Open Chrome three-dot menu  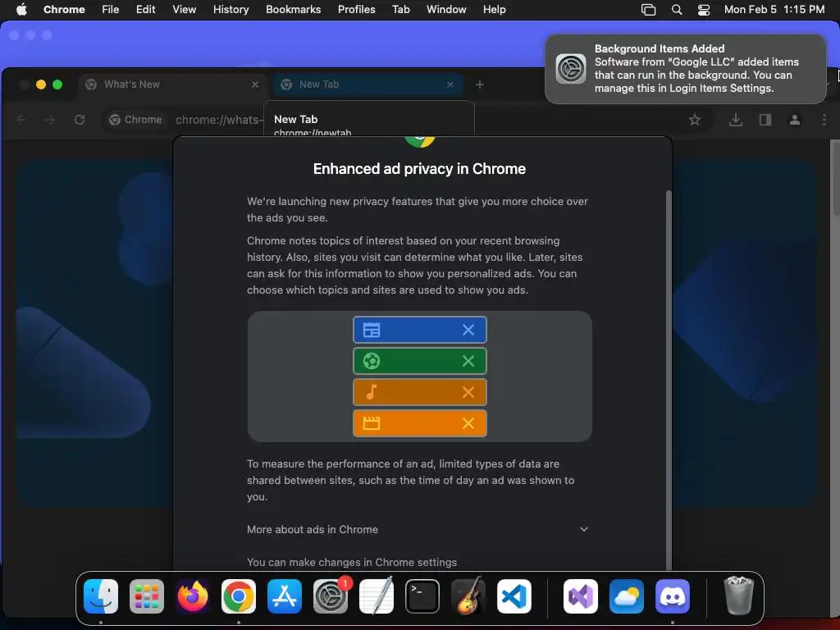coord(824,120)
